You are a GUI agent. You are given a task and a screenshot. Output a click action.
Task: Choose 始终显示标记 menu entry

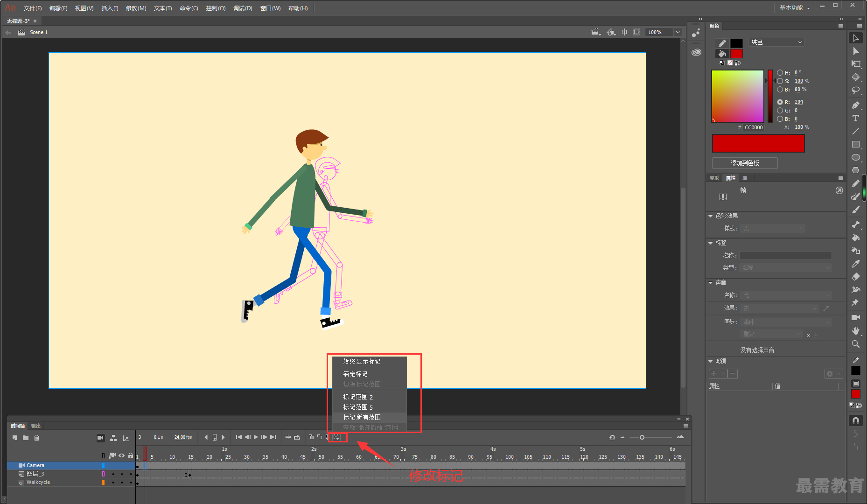(370, 361)
